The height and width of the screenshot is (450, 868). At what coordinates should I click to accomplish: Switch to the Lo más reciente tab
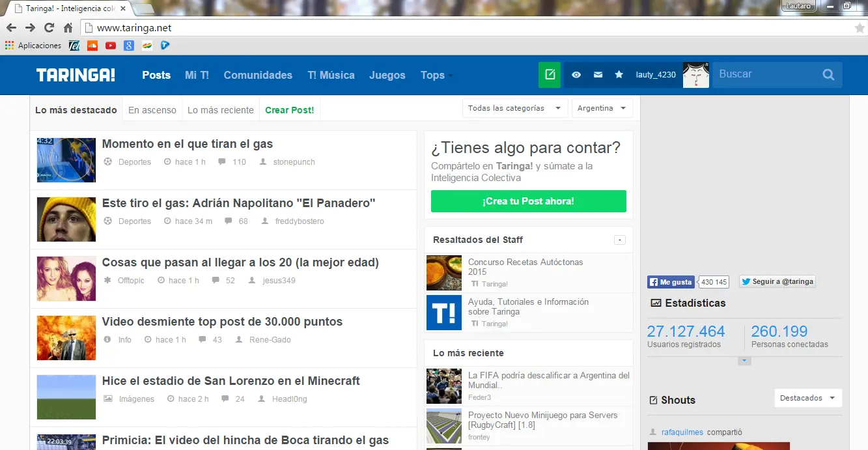221,110
